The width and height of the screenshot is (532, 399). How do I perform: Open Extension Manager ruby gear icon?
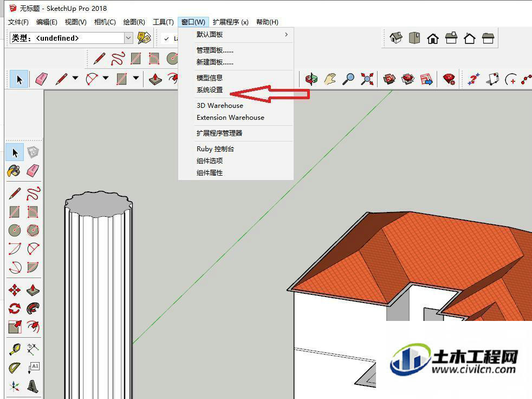(449, 79)
